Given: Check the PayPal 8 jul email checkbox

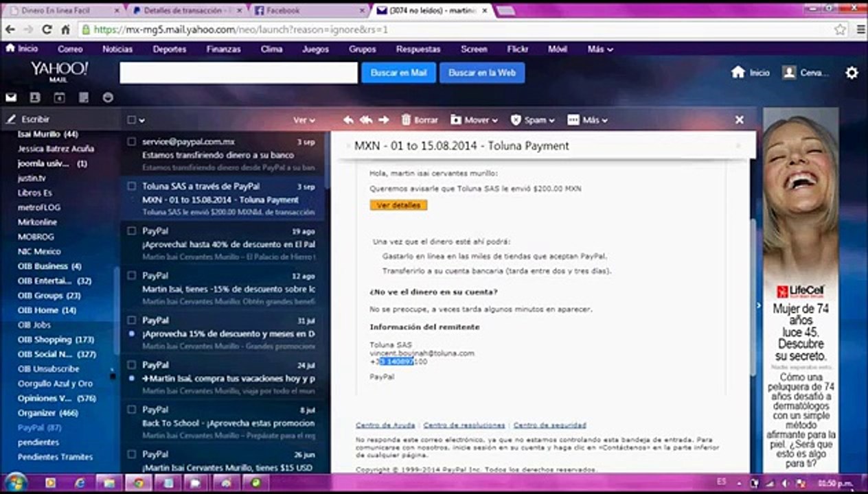Looking at the screenshot, I should point(132,410).
